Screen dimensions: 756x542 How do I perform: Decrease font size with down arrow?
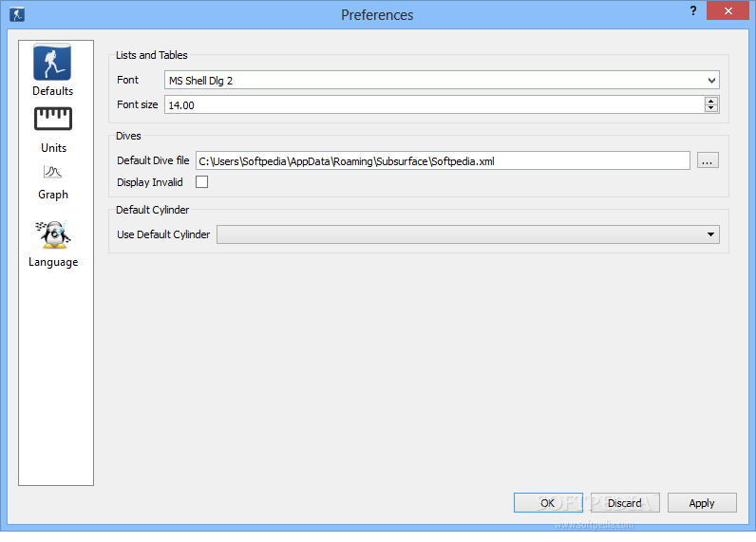tap(710, 108)
